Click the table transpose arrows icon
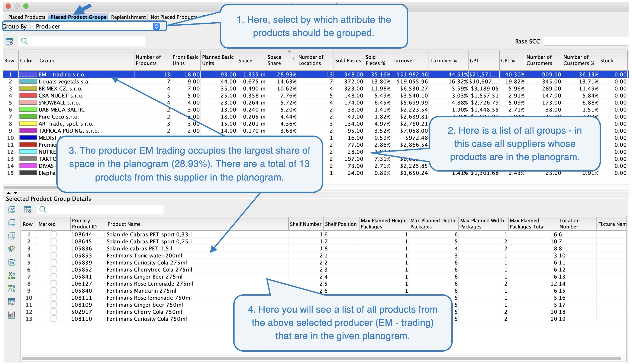This screenshot has width=632, height=364. coord(12,302)
